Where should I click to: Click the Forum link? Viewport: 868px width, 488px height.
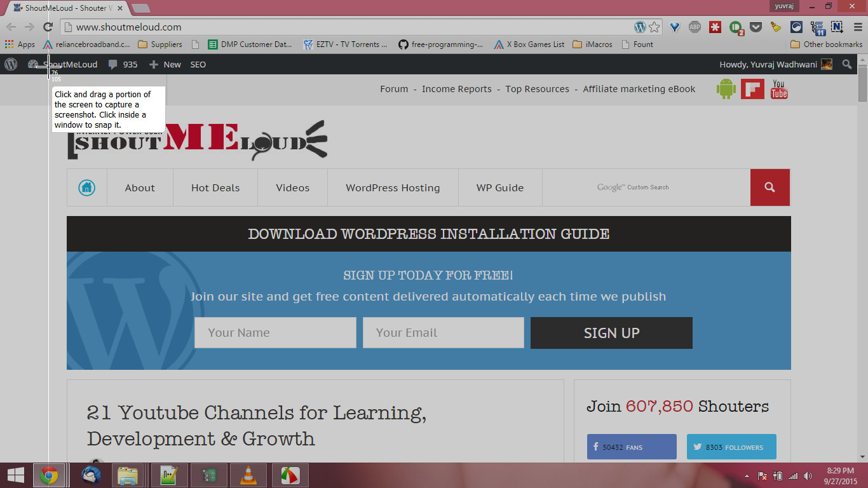[394, 89]
